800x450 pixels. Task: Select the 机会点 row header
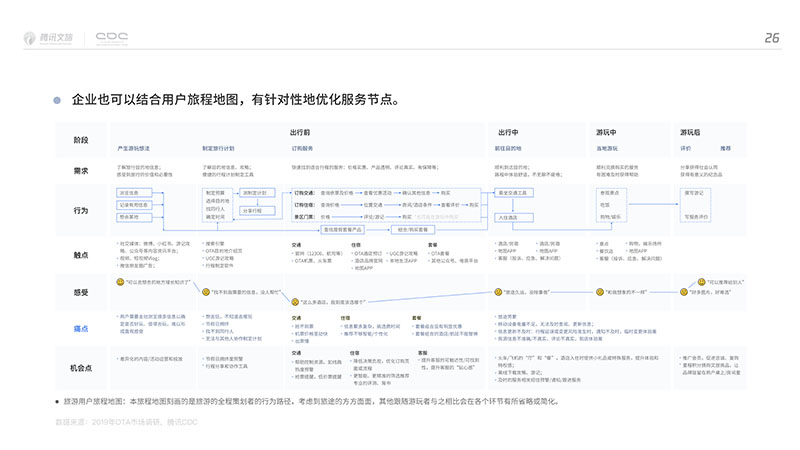click(81, 368)
